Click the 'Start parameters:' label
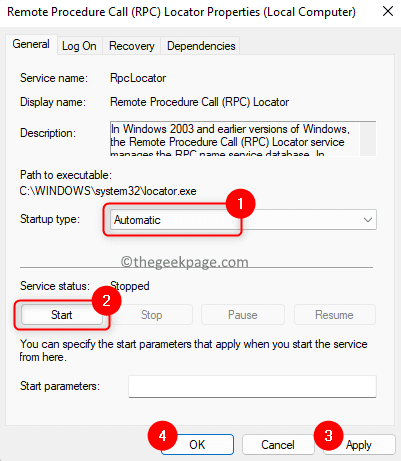The height and width of the screenshot is (461, 401). (60, 386)
